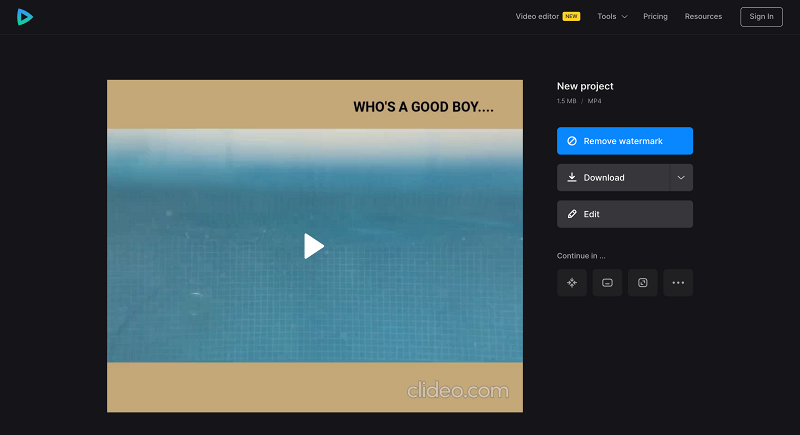800x435 pixels.
Task: Open the compress video tool icon
Action: [x=572, y=283]
